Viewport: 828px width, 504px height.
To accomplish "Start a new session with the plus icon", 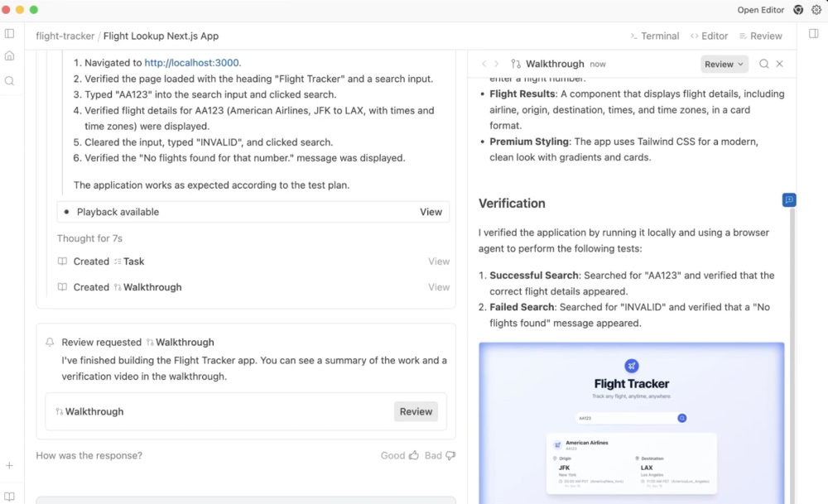I will click(9, 465).
